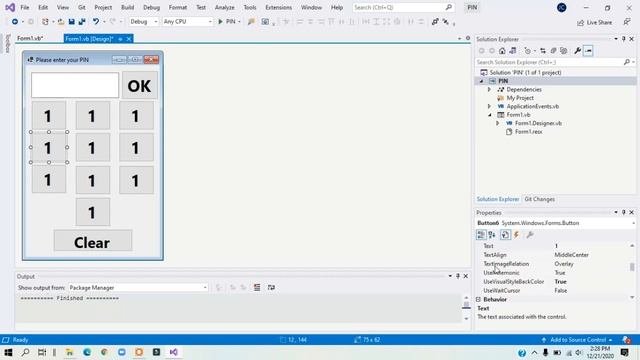
Task: Click Collapse All in the Solution Explorer toolbar
Action: pos(553,51)
